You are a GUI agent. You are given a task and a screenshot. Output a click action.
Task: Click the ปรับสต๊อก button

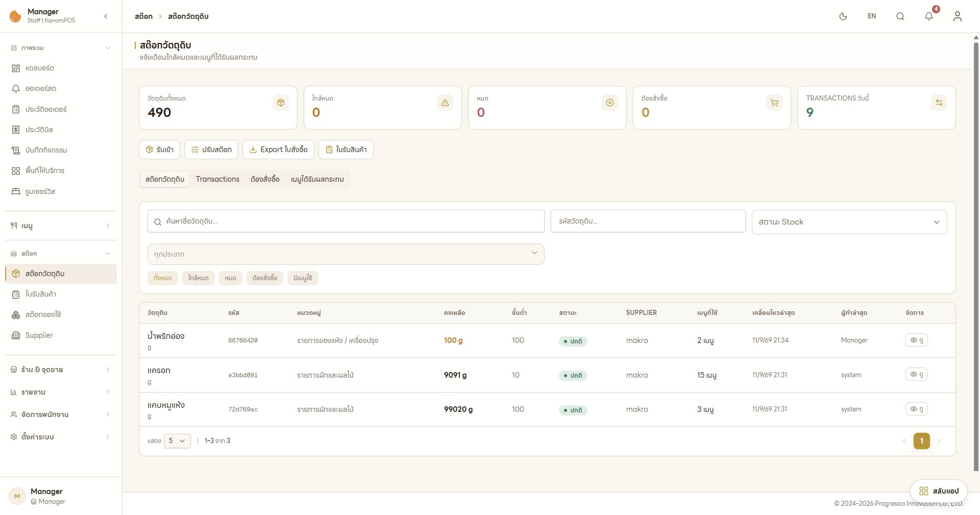click(211, 150)
